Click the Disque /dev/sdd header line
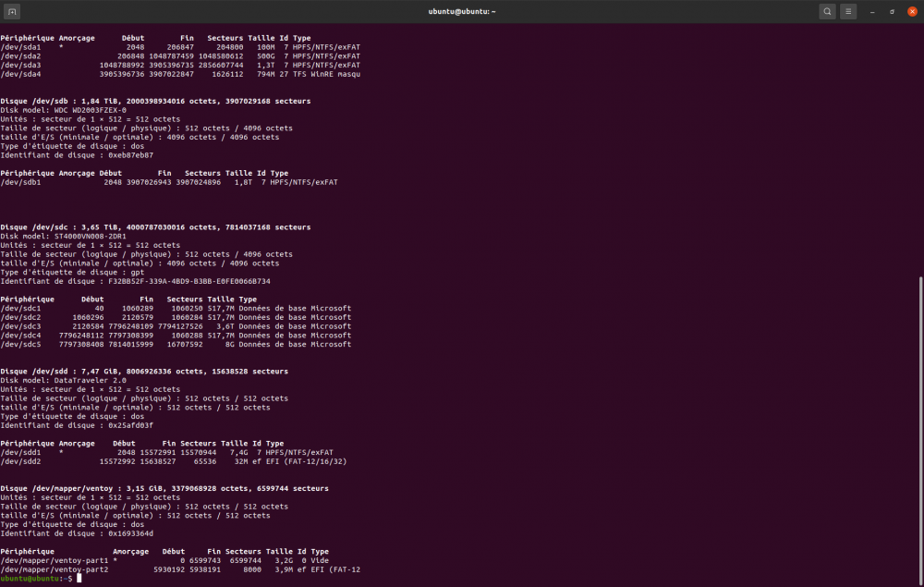The width and height of the screenshot is (924, 587). click(x=144, y=372)
